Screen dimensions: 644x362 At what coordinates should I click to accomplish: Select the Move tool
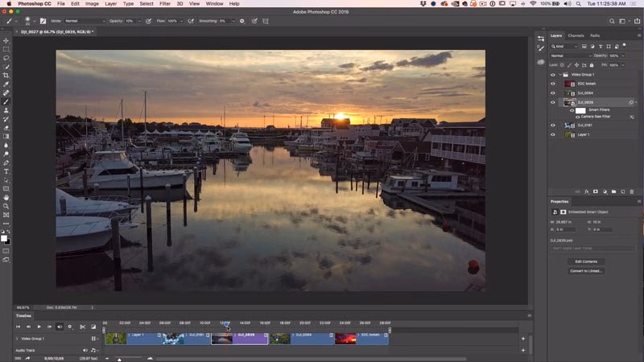coord(6,41)
